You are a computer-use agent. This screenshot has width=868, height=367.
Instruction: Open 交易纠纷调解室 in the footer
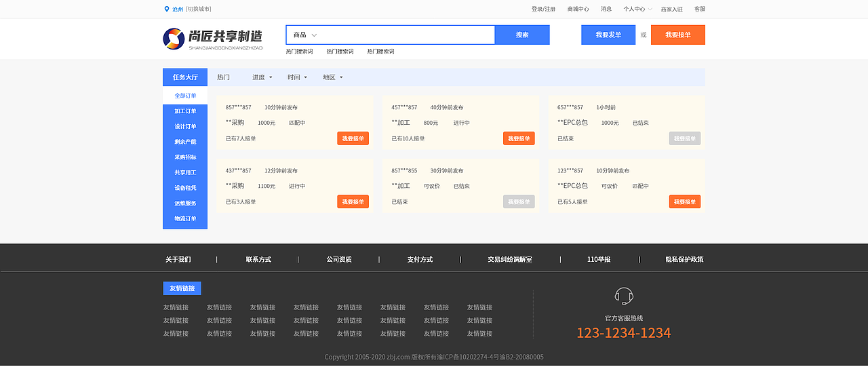click(x=510, y=260)
